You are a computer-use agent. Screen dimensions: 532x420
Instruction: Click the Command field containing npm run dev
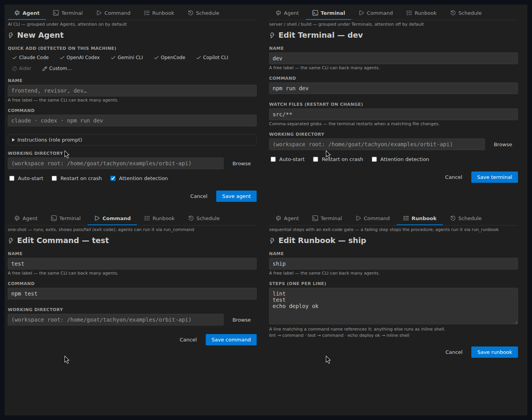pyautogui.click(x=394, y=88)
